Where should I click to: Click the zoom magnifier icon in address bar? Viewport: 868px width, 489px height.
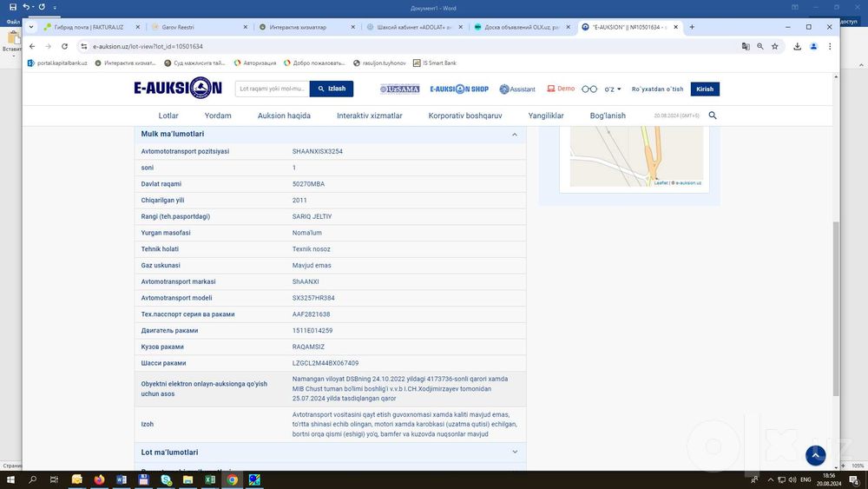click(760, 47)
